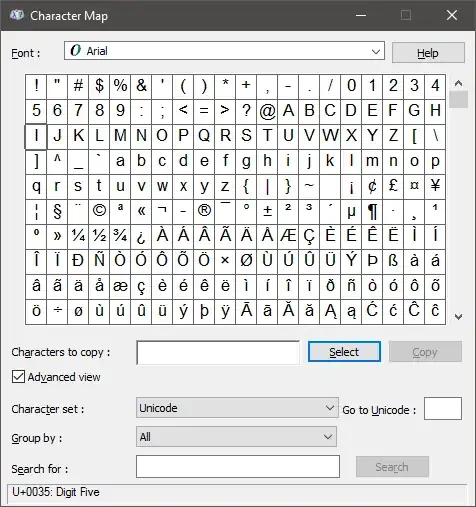The width and height of the screenshot is (476, 507).
Task: Click the Help button
Action: (428, 53)
